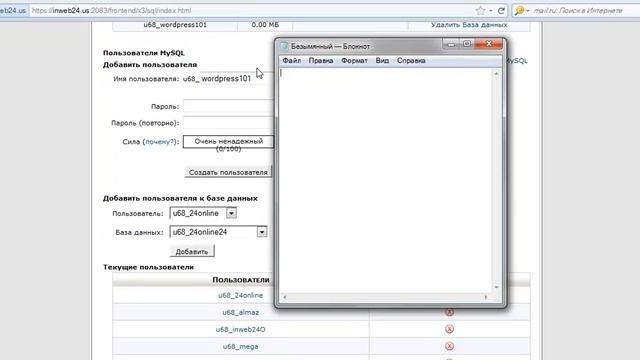
Task: Open the Файл menu in Notepad
Action: point(291,60)
